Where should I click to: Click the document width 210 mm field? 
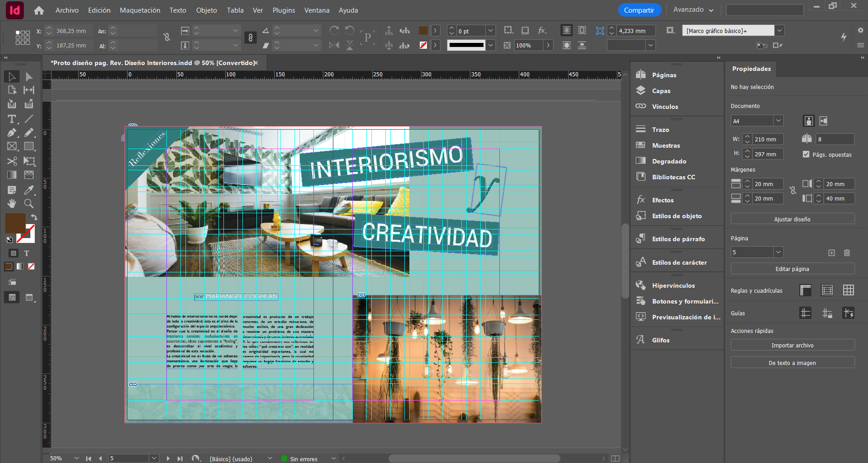pos(767,139)
